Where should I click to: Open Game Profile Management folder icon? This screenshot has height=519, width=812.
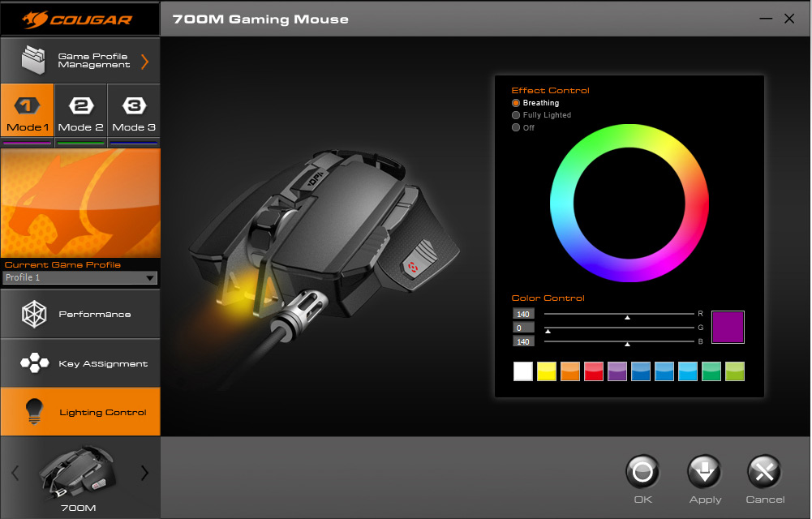33,60
